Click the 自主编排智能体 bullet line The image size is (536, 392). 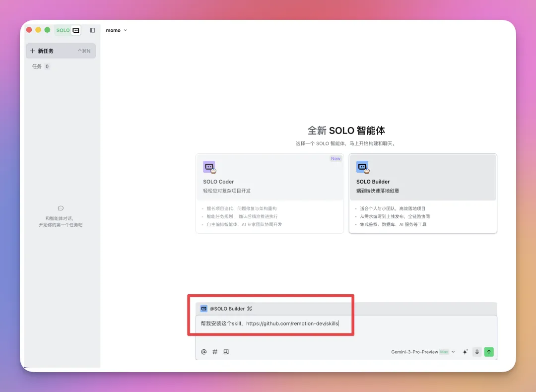pyautogui.click(x=244, y=225)
